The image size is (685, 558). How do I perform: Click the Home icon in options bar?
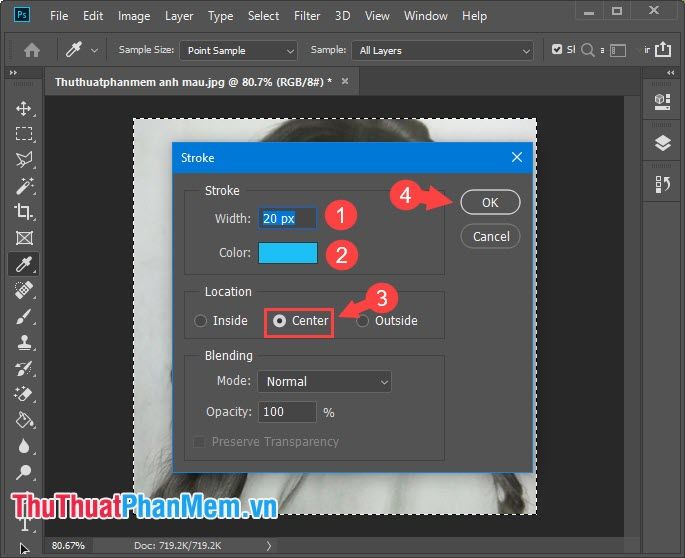click(x=31, y=50)
